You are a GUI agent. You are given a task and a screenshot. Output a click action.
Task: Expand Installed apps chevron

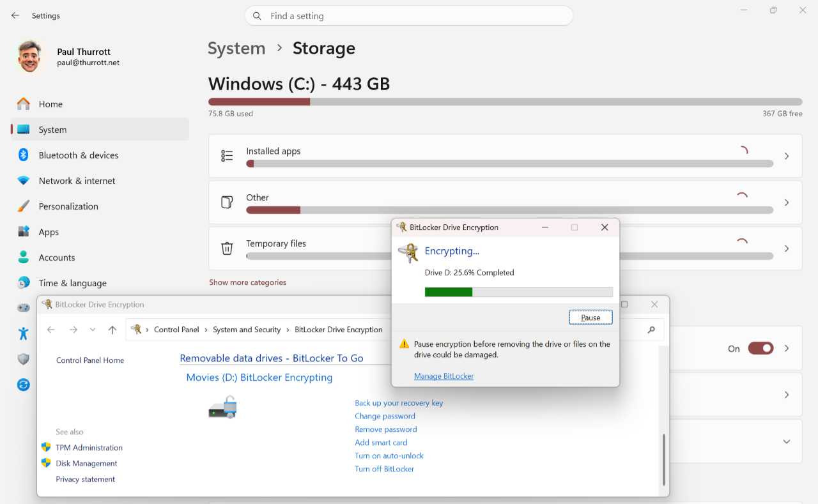[787, 156]
